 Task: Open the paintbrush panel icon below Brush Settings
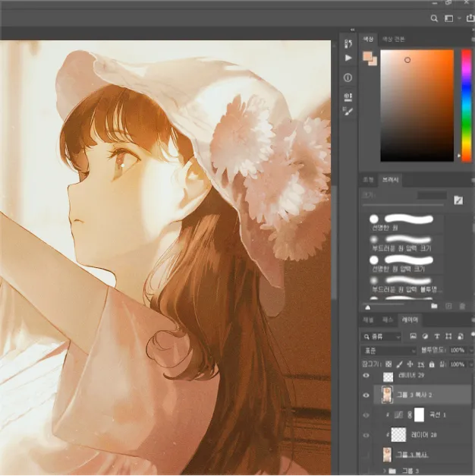coord(348,111)
